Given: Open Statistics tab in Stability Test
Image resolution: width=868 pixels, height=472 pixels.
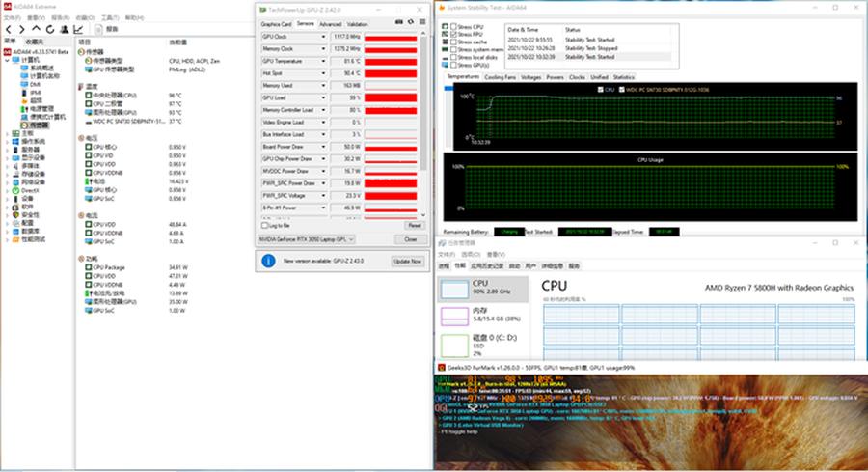Looking at the screenshot, I should click(x=623, y=77).
